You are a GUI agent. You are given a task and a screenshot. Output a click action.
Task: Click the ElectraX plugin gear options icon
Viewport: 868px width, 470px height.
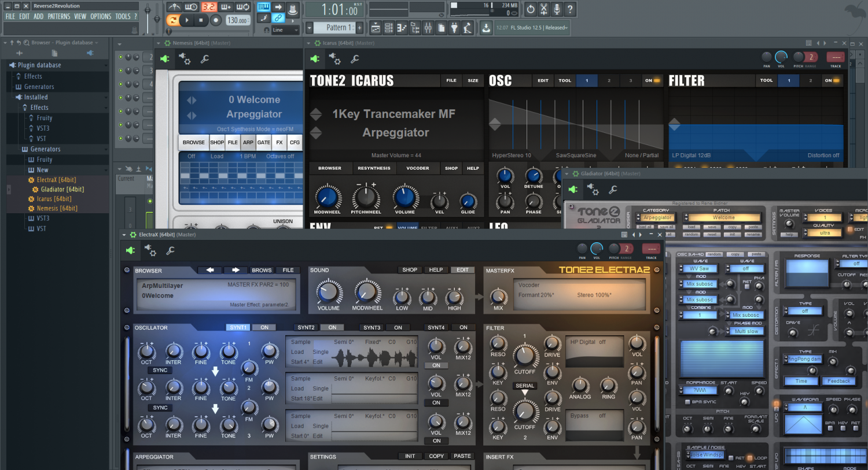(150, 250)
